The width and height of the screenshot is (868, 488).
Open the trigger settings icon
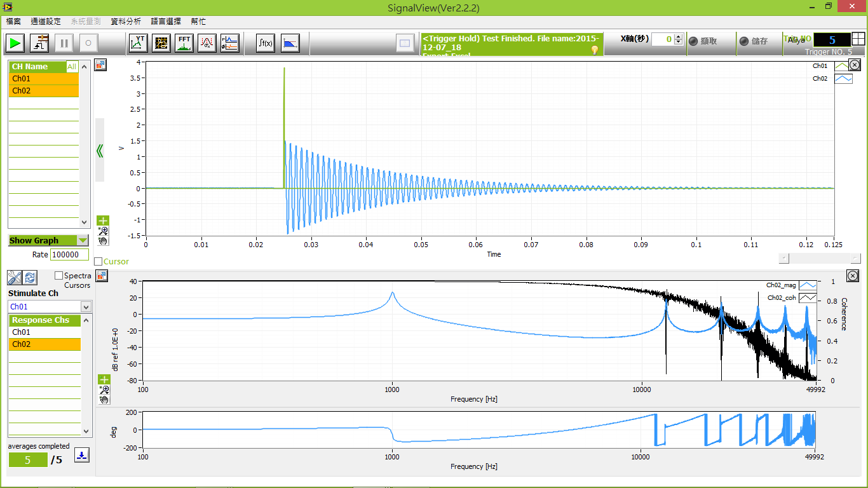pyautogui.click(x=39, y=43)
